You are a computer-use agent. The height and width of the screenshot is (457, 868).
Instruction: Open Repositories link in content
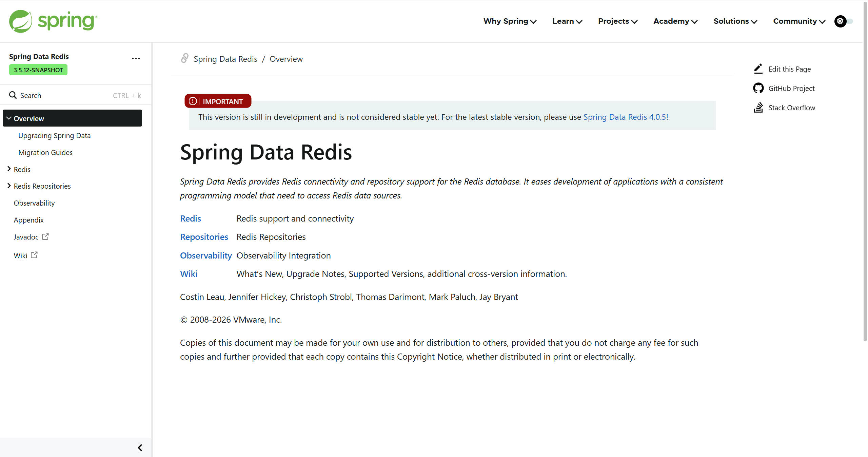[x=204, y=237]
